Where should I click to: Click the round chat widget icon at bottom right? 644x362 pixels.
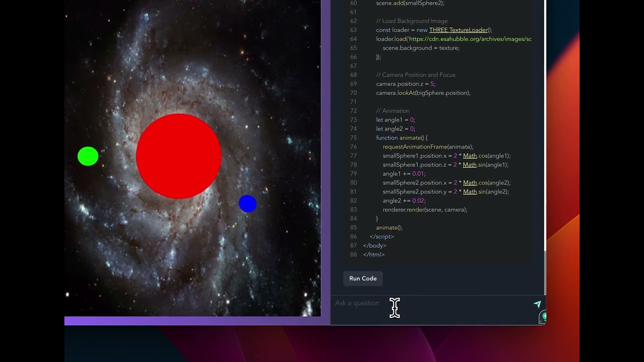[543, 317]
